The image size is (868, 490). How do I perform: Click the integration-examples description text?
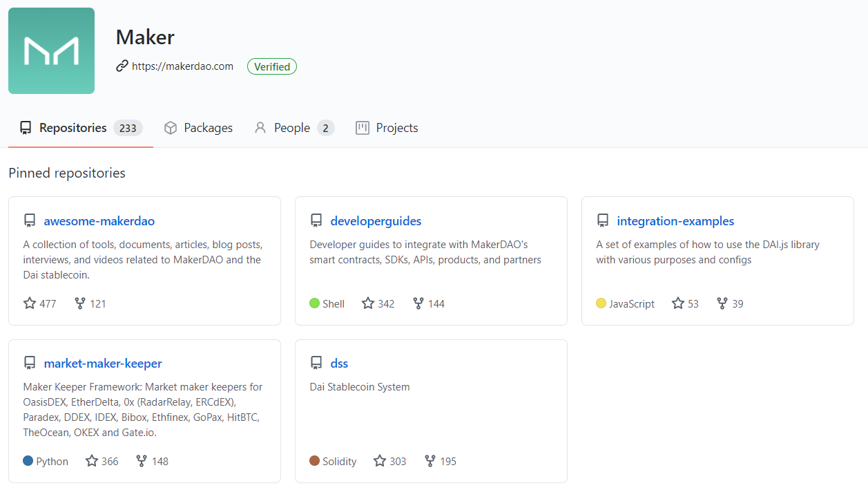[708, 252]
